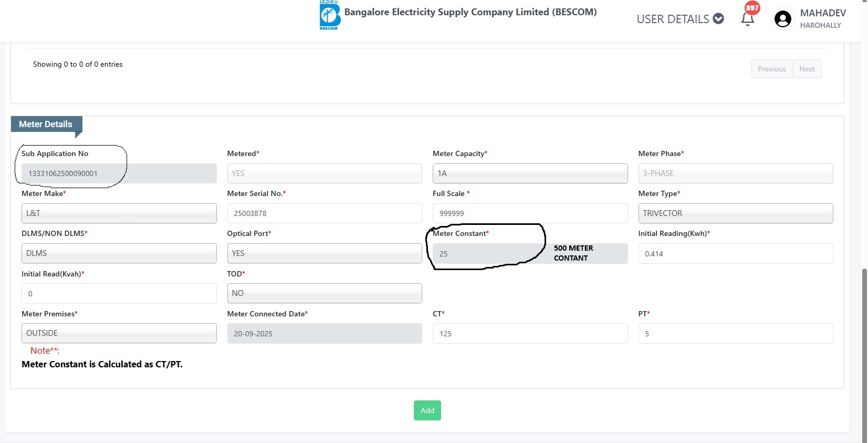The height and width of the screenshot is (443, 868).
Task: Edit the Initial Reading(Kwh) field
Action: click(x=735, y=253)
